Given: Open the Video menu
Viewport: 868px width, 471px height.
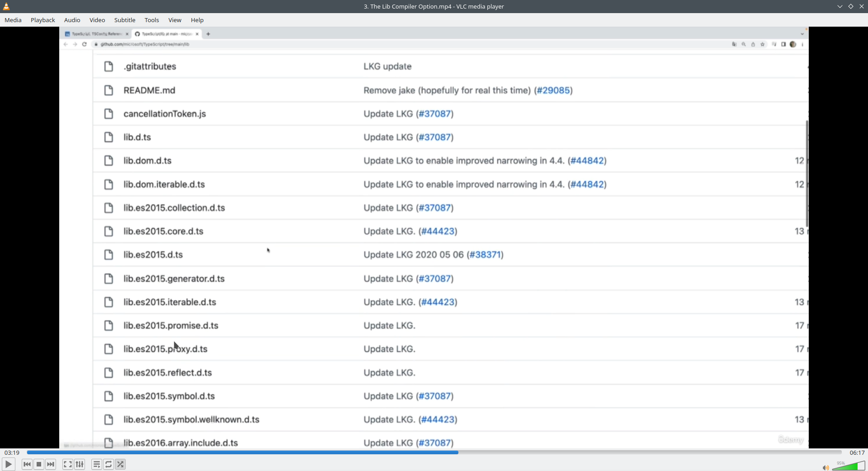Looking at the screenshot, I should [x=97, y=20].
